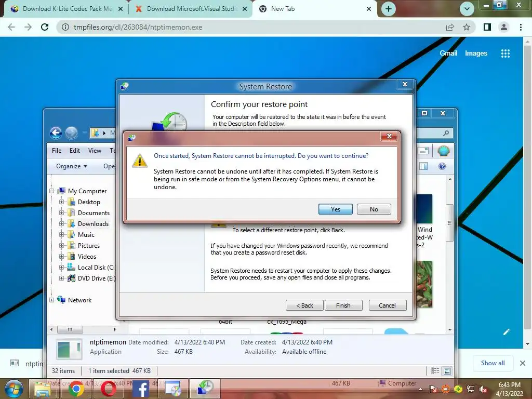532x399 pixels.
Task: Click Finish in the System Restore wizard
Action: 343,305
